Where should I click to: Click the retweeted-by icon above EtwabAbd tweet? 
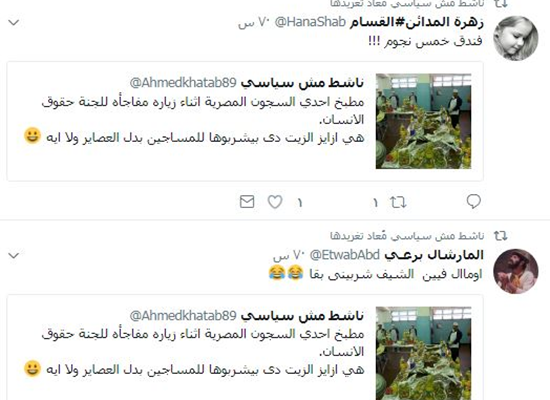pos(501,235)
